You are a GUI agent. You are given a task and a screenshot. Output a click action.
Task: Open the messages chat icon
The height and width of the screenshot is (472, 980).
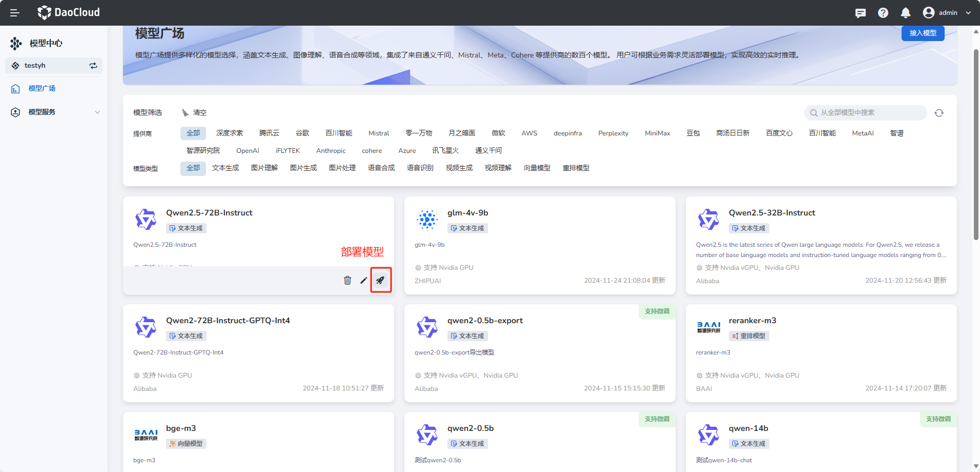[x=861, y=13]
